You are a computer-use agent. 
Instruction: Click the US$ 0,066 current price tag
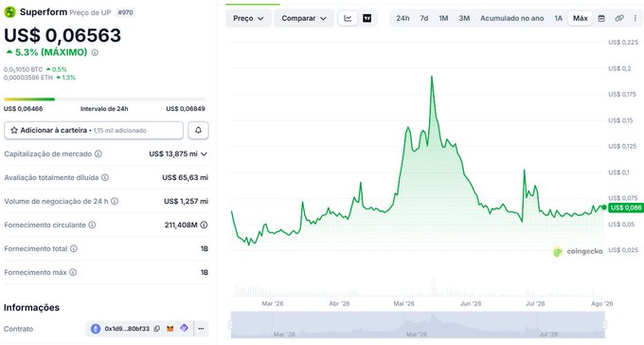625,208
